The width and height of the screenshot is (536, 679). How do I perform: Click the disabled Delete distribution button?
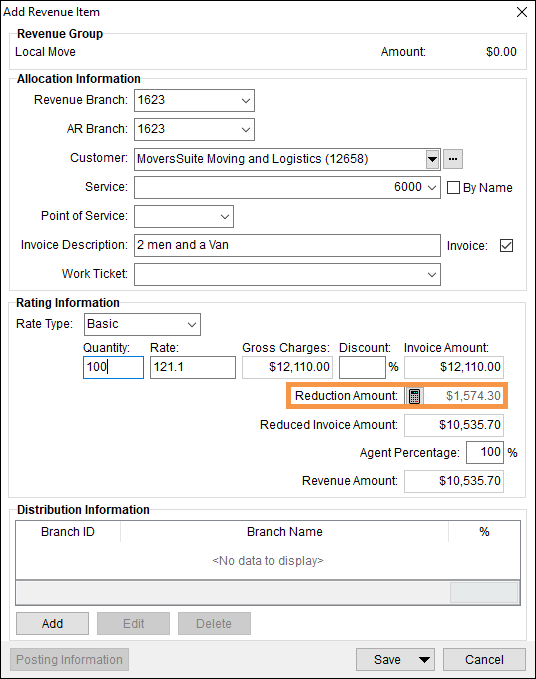tap(214, 624)
